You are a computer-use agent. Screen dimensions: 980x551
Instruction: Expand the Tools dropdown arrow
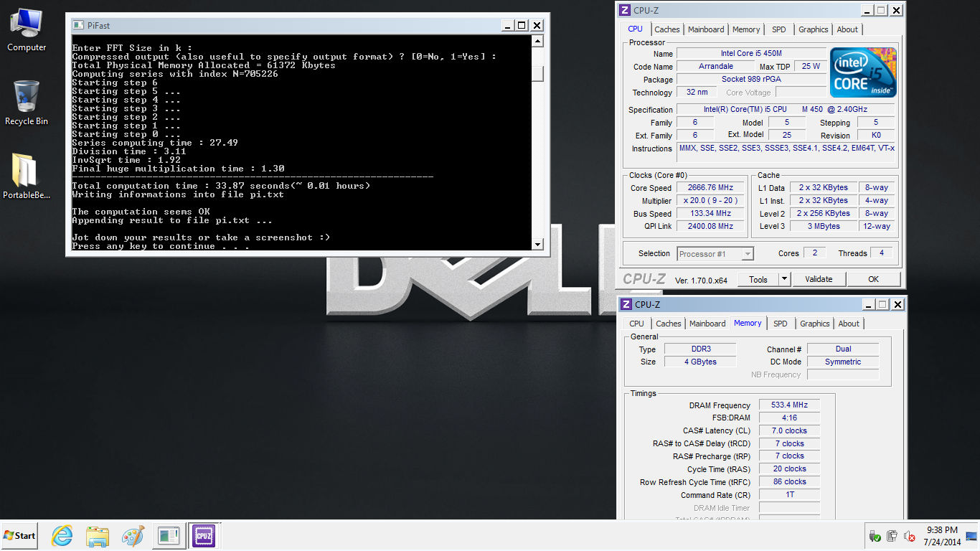(784, 279)
